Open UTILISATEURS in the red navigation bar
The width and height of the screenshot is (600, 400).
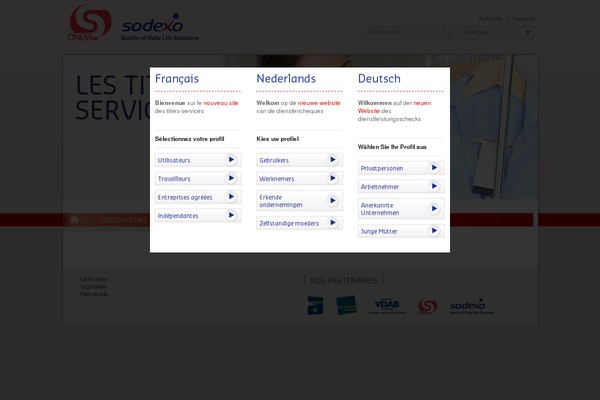click(x=124, y=220)
